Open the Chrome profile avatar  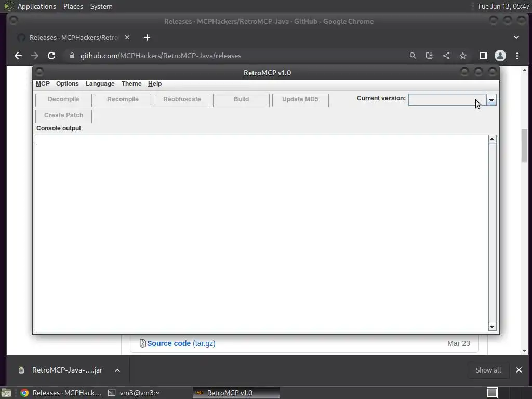tap(500, 56)
